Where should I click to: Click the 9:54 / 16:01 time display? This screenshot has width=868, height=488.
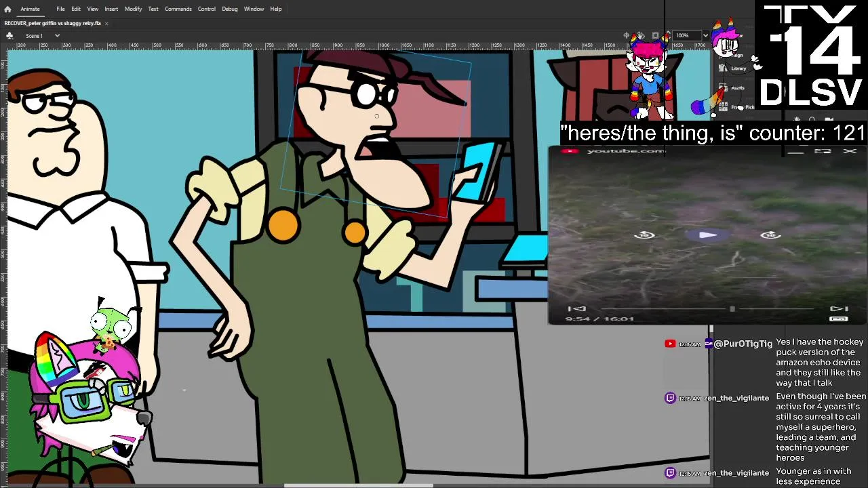pos(599,319)
